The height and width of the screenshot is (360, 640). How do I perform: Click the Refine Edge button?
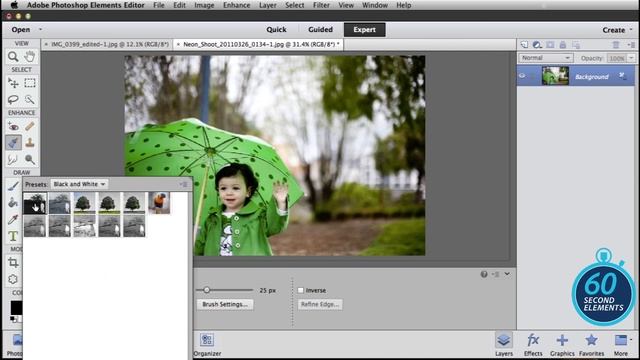pyautogui.click(x=320, y=304)
